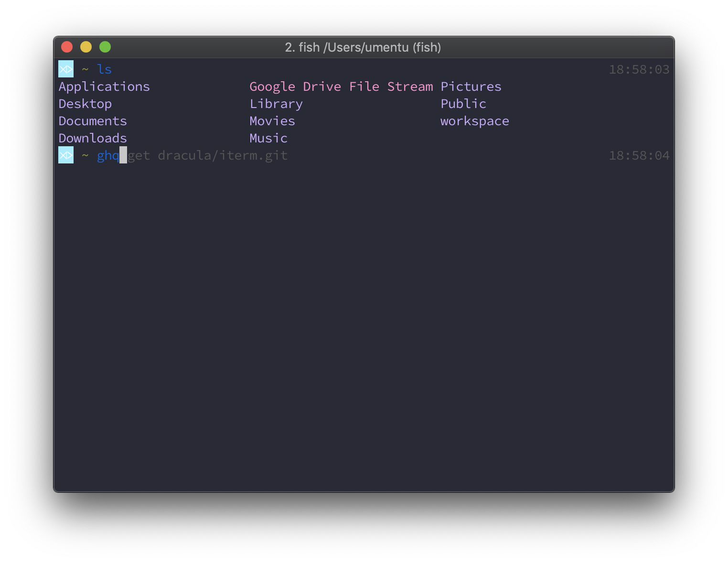Close the terminal with the red button
728x563 pixels.
[67, 47]
